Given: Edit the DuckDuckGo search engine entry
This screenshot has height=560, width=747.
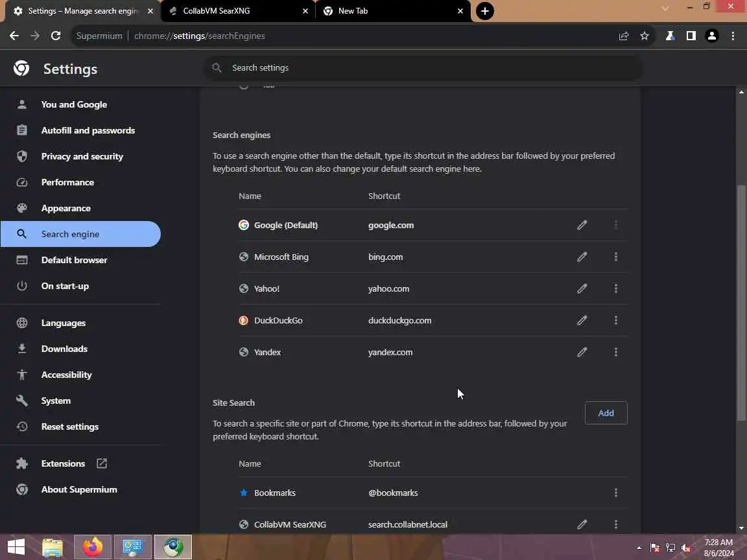Looking at the screenshot, I should [x=582, y=320].
